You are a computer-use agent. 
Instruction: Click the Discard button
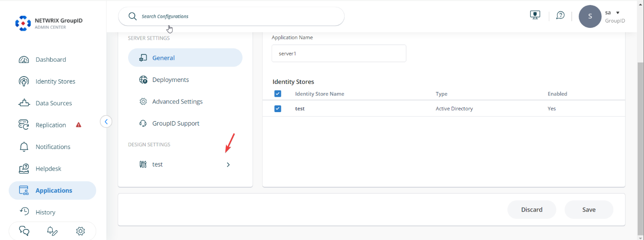532,209
